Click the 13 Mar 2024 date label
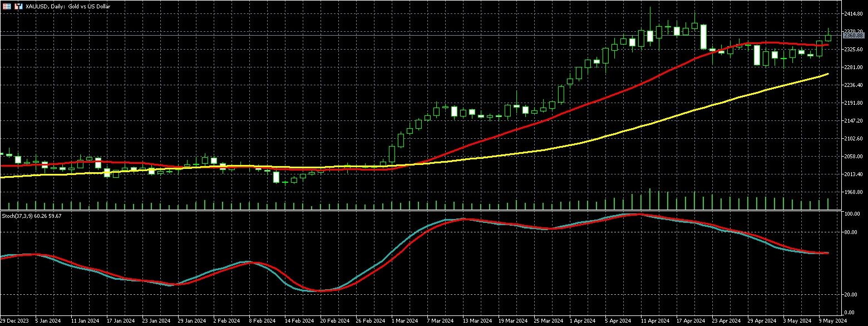The image size is (868, 326). click(x=477, y=321)
